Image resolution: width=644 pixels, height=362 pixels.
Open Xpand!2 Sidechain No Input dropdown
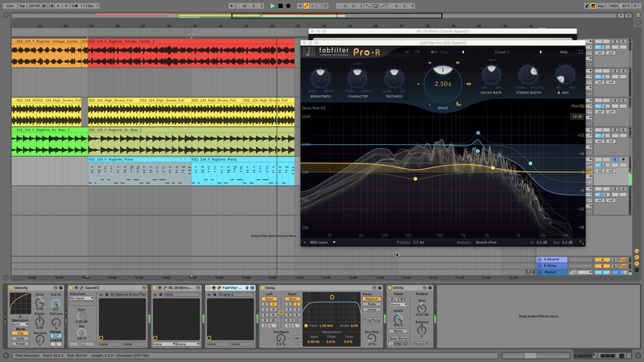(81, 298)
